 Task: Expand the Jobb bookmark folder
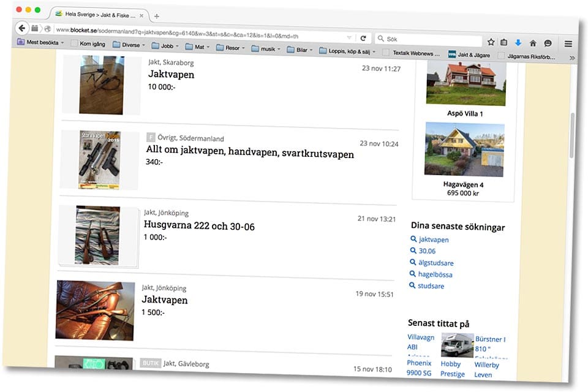coord(165,46)
